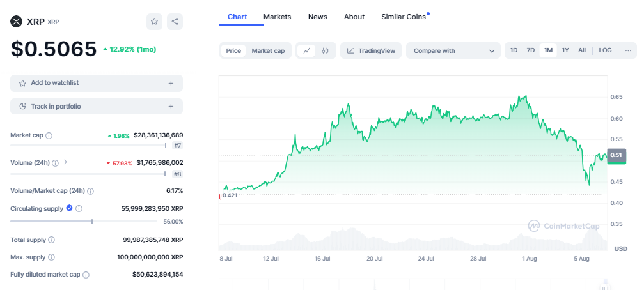Switch to the candlestick chart icon
This screenshot has width=644, height=290.
pos(326,51)
